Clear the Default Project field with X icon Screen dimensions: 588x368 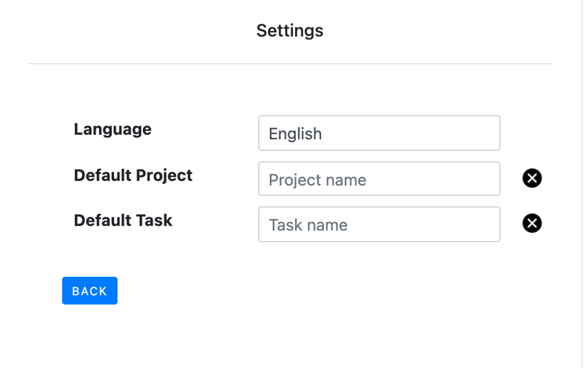point(532,178)
